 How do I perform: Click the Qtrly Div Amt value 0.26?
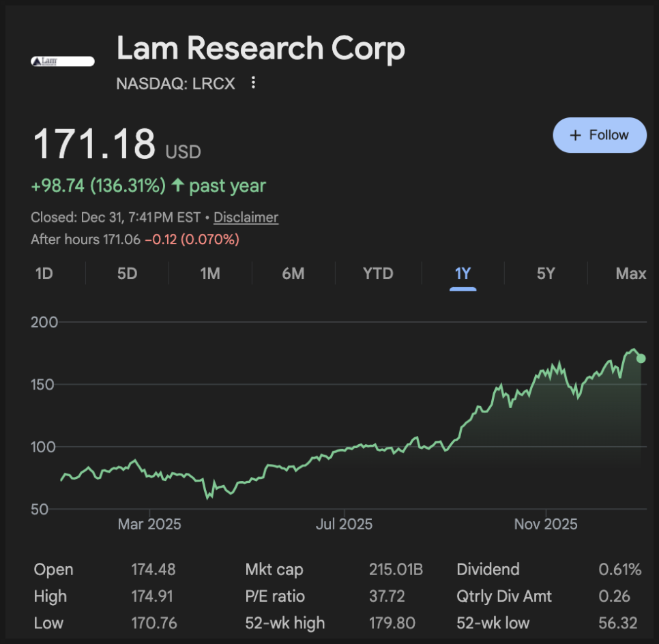pos(615,596)
